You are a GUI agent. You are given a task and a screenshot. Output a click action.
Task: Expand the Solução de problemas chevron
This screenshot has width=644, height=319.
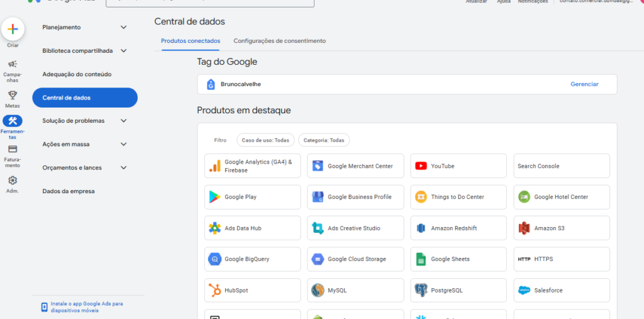(124, 121)
